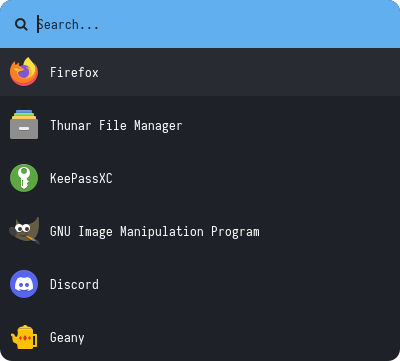Click the GIMP Wilber mascot icon
The image size is (400, 361).
[x=24, y=231]
